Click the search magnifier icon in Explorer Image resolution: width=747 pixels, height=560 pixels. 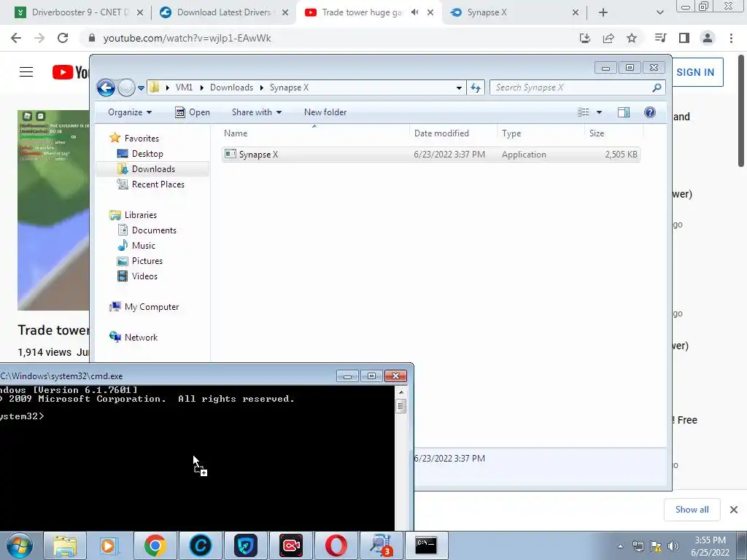click(657, 87)
